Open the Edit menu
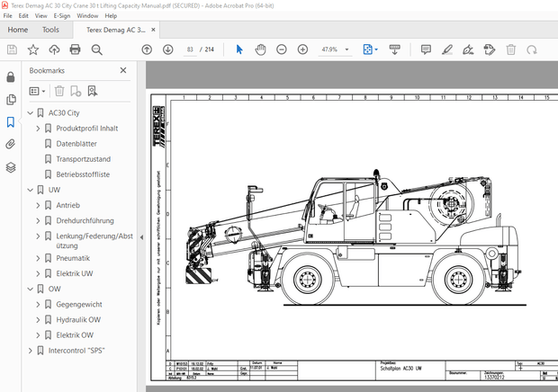 click(23, 15)
